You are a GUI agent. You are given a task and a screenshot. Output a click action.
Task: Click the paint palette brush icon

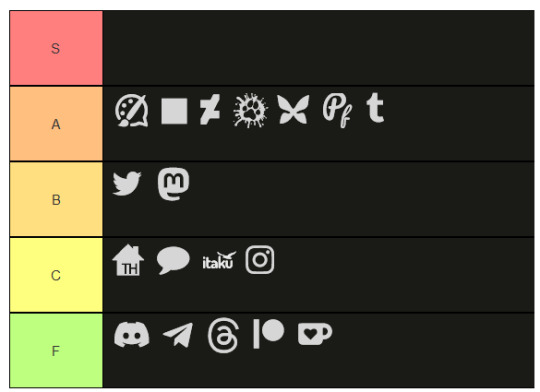(x=132, y=110)
